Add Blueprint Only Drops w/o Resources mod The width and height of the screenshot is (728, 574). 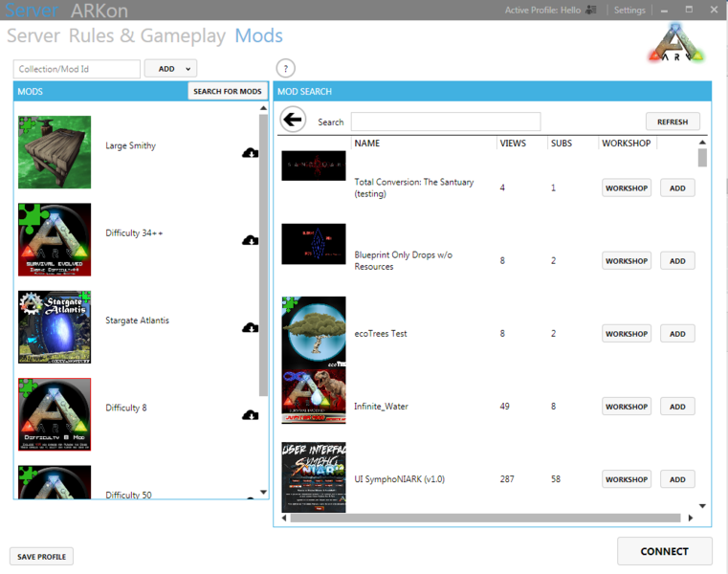pos(677,261)
